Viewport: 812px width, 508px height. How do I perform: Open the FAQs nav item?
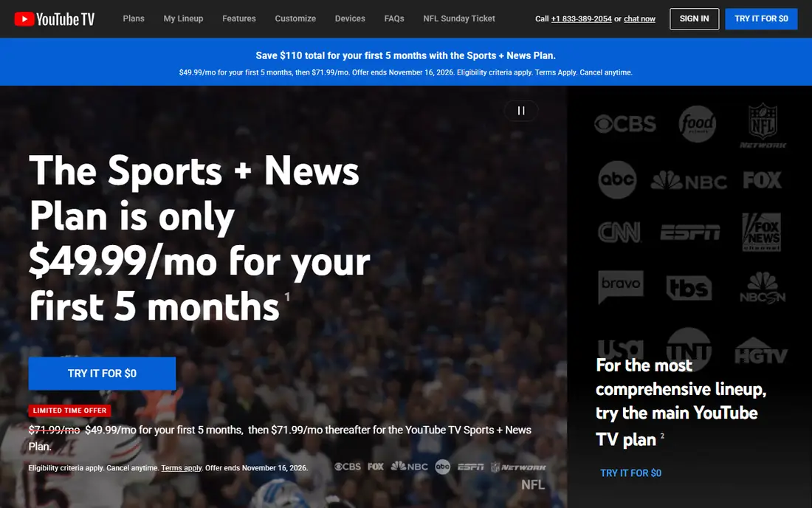pyautogui.click(x=393, y=18)
